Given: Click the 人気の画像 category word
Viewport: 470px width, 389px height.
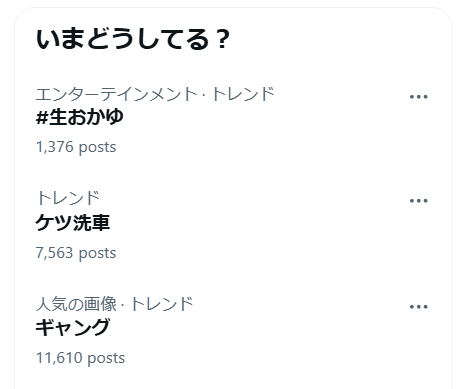Looking at the screenshot, I should pos(76,304).
